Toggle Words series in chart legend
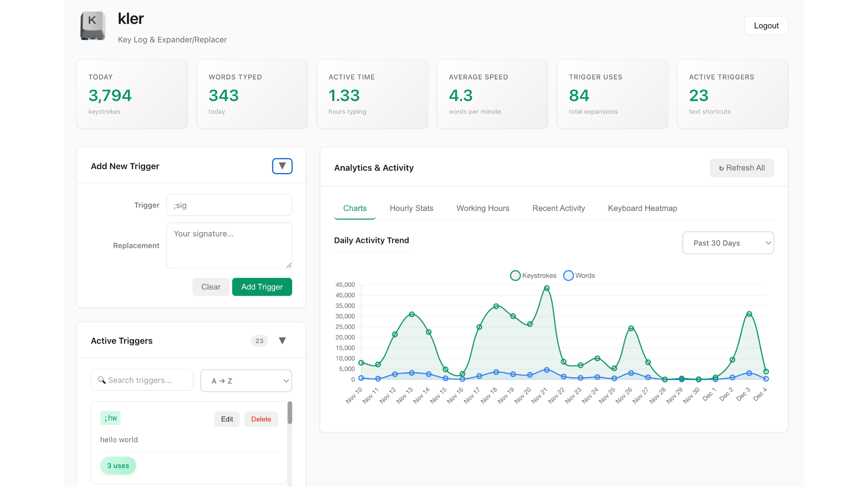 coord(579,276)
